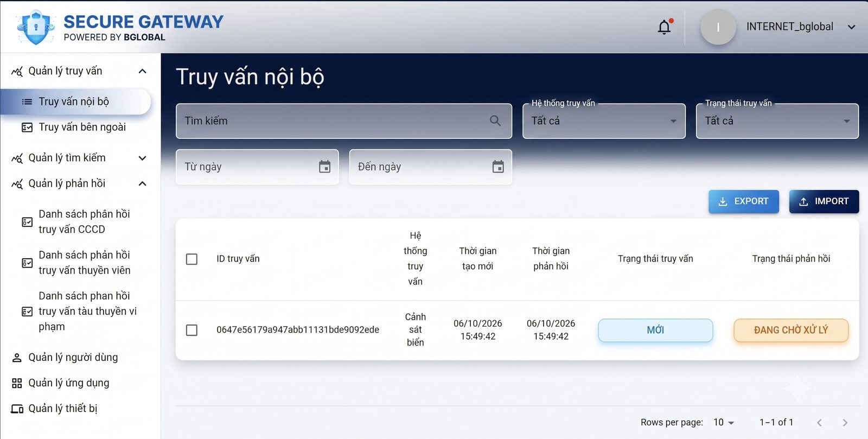Screen dimensions: 868x439
Task: Click the IMPORT button
Action: (824, 201)
